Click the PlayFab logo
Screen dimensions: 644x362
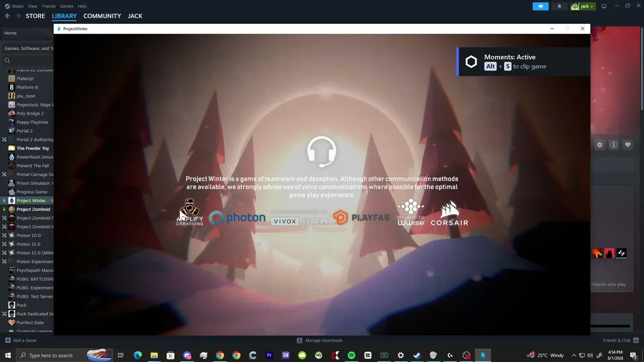[361, 218]
